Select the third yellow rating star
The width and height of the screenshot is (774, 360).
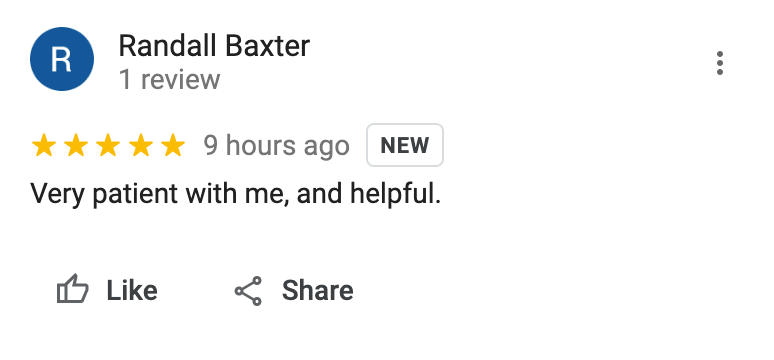coord(108,145)
